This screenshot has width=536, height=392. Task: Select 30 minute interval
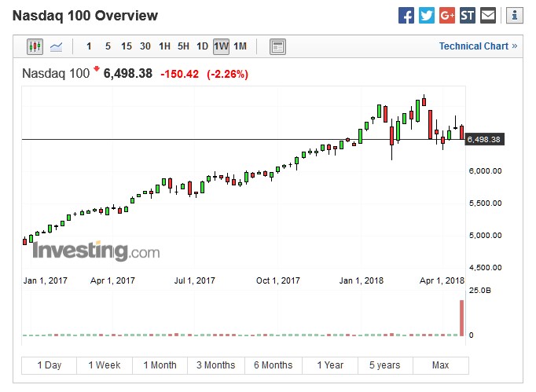pyautogui.click(x=145, y=46)
